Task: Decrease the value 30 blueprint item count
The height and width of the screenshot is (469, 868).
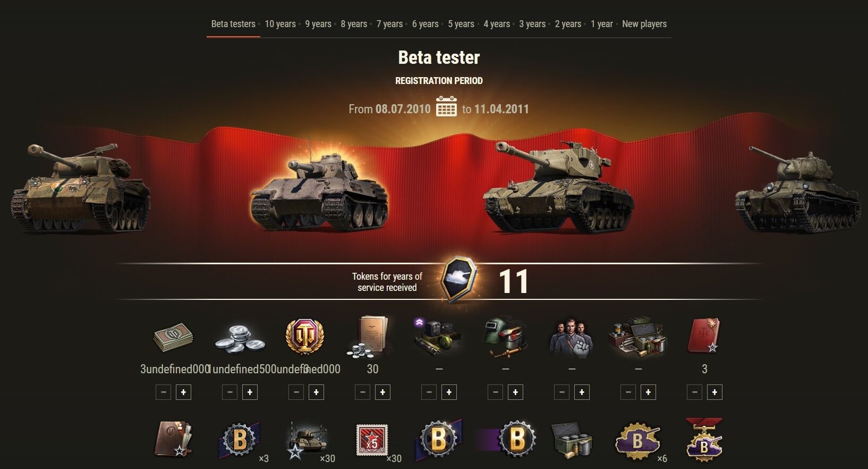Action: click(x=362, y=392)
